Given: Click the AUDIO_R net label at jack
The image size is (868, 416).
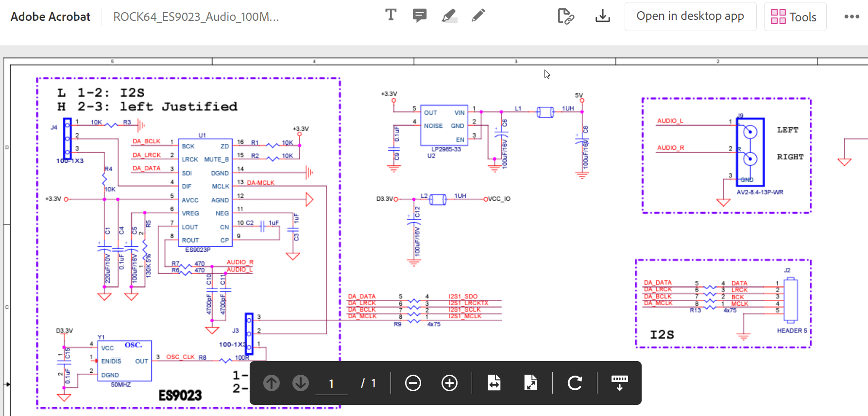Looking at the screenshot, I should tap(670, 148).
